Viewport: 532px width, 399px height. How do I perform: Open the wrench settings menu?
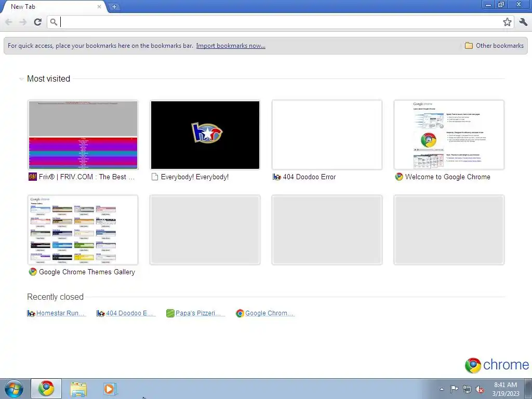pos(523,22)
